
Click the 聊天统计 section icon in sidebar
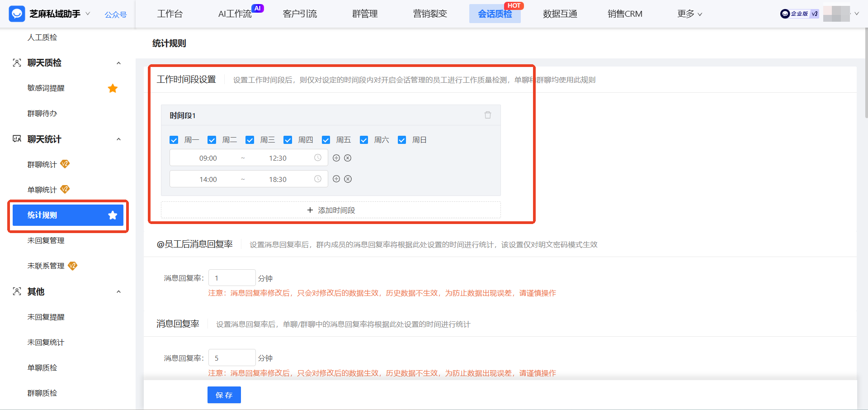click(x=16, y=139)
